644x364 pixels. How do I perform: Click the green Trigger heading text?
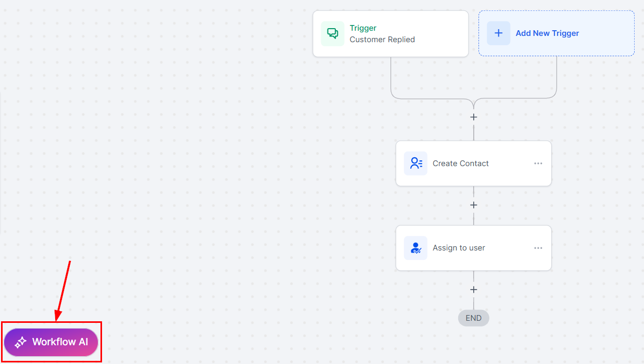[363, 28]
